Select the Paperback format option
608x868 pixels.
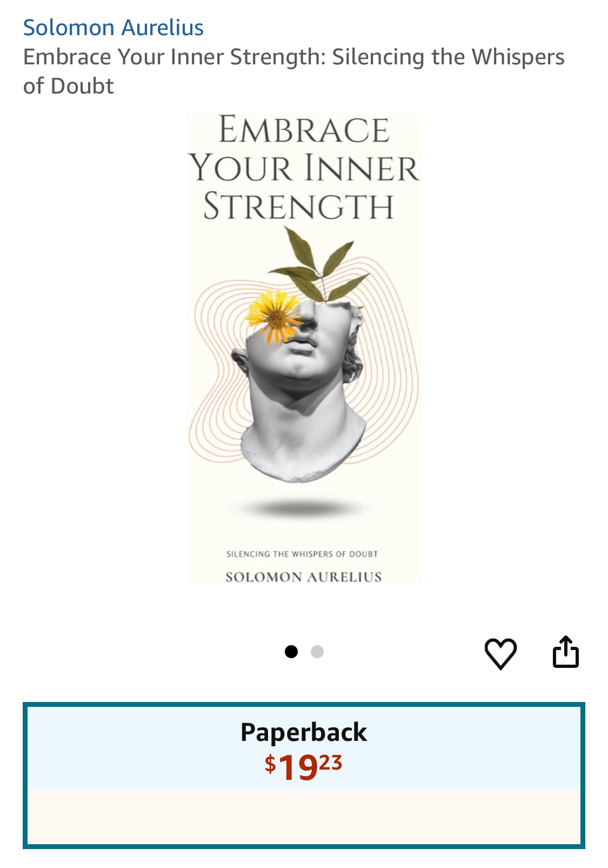click(x=304, y=776)
